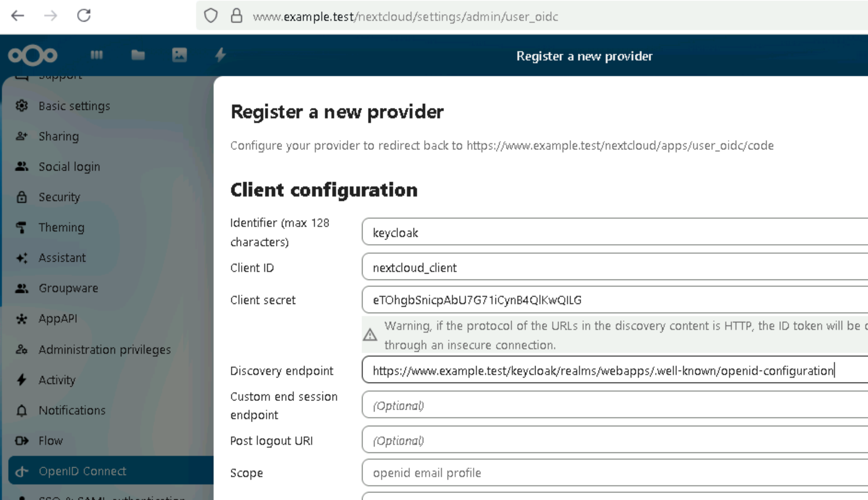Open the Files app icon
The width and height of the screenshot is (868, 500).
pyautogui.click(x=138, y=55)
